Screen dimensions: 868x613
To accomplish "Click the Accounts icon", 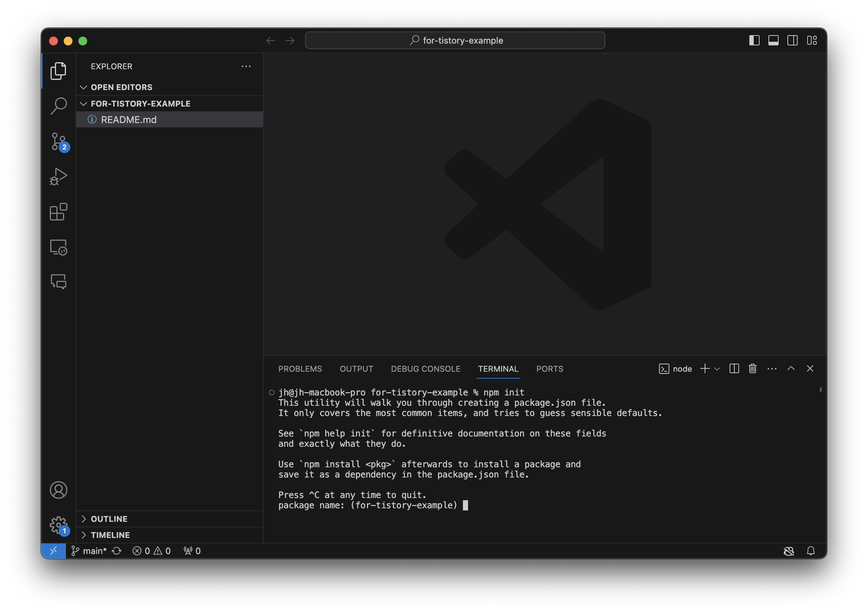I will point(59,490).
